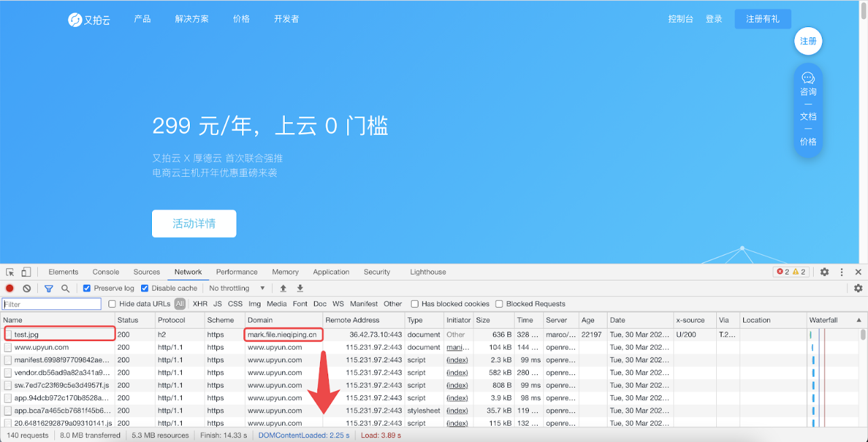Open DevTools settings gear icon

point(825,272)
